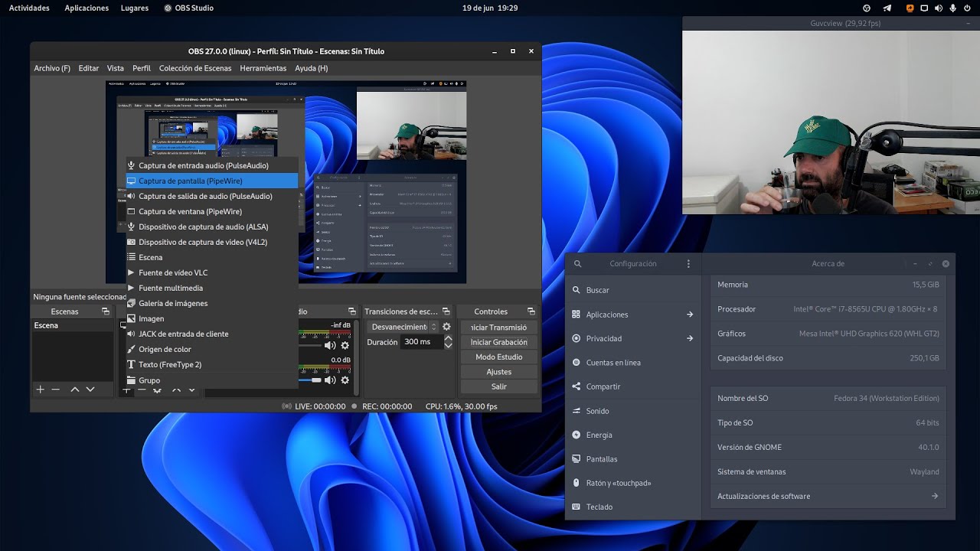Choose the Escena source entry in menu

(x=211, y=257)
